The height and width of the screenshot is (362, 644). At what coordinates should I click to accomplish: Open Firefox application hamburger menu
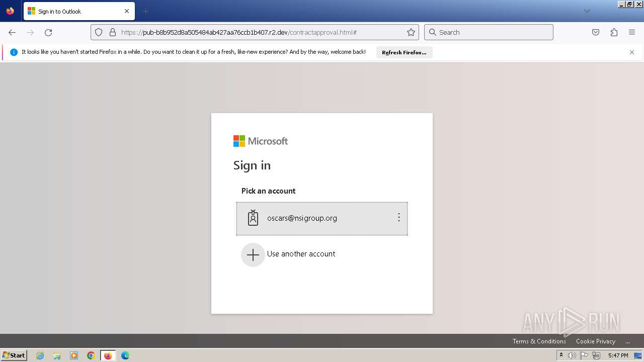(x=632, y=32)
